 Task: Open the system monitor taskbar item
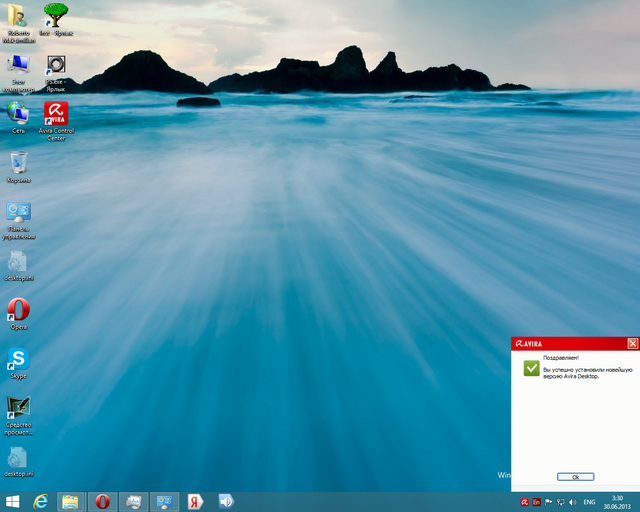pos(133,502)
